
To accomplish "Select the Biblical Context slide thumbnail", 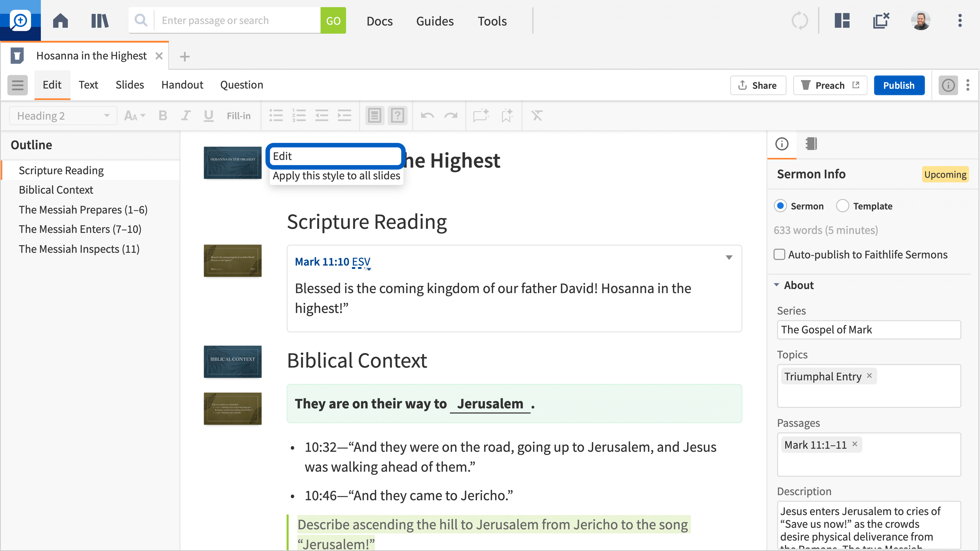I will (232, 362).
